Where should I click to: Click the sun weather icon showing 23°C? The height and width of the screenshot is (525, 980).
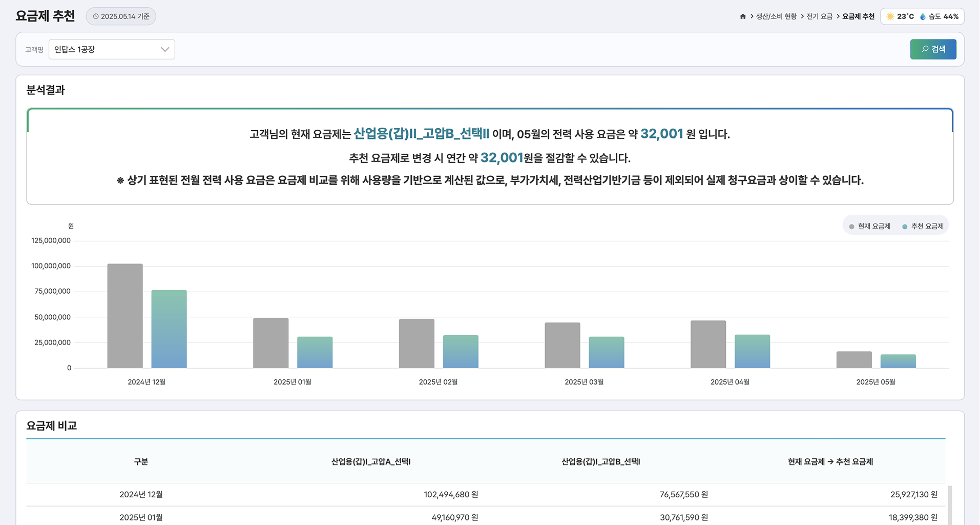890,16
